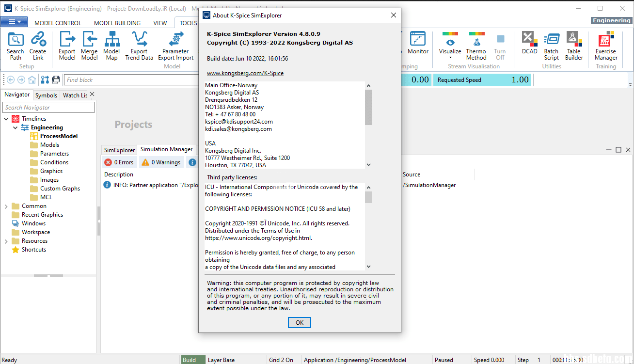Screen dimensions: 634x364
Task: Switch to the SimExplorer tab
Action: (x=119, y=150)
